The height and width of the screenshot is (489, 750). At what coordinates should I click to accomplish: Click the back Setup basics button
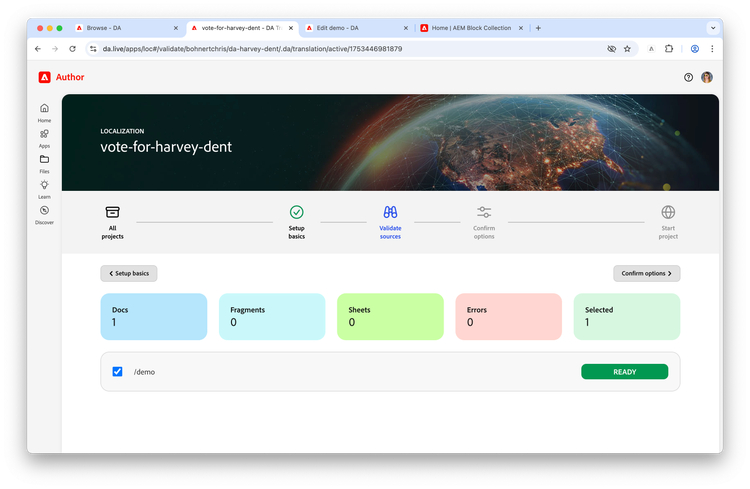pyautogui.click(x=129, y=274)
